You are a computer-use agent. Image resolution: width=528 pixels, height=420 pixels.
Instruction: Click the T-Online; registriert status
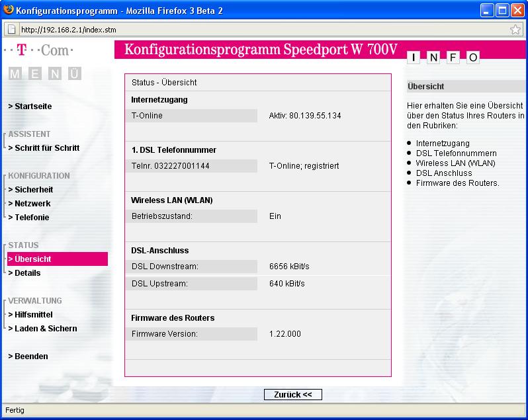[304, 166]
